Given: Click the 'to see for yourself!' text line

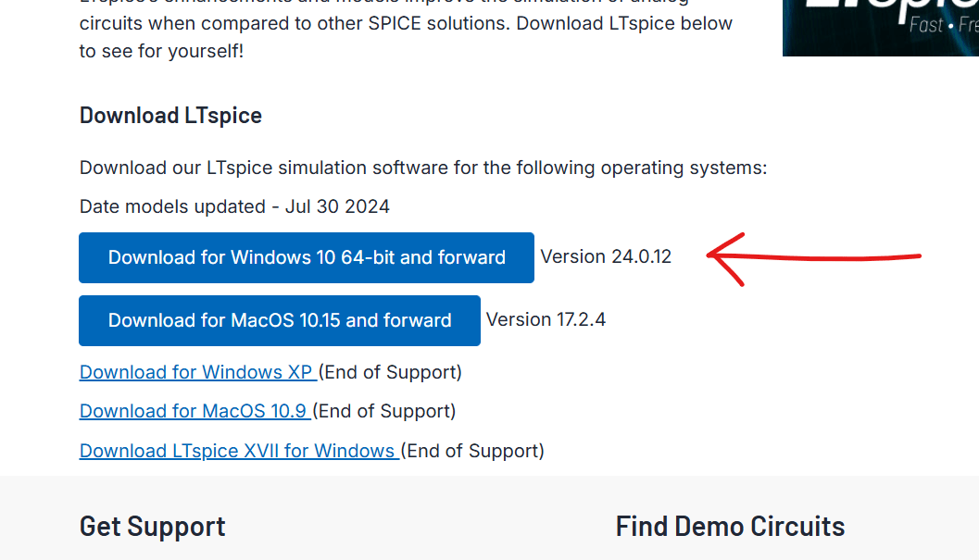Looking at the screenshot, I should [161, 51].
